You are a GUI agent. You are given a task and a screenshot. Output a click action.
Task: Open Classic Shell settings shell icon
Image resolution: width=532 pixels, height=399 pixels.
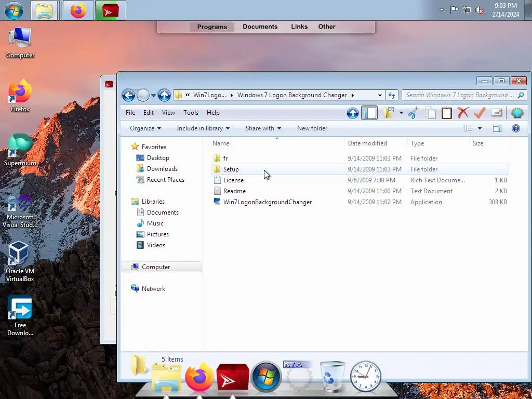[x=517, y=113]
